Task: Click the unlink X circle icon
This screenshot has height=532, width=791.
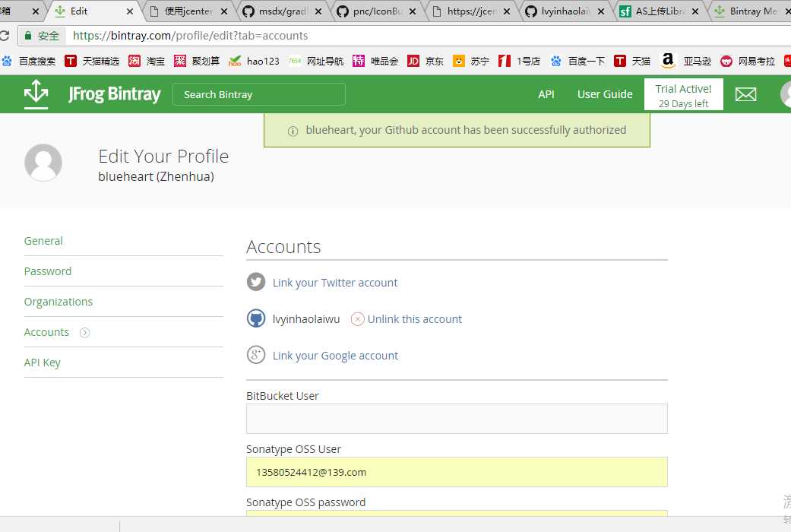Action: [x=357, y=319]
